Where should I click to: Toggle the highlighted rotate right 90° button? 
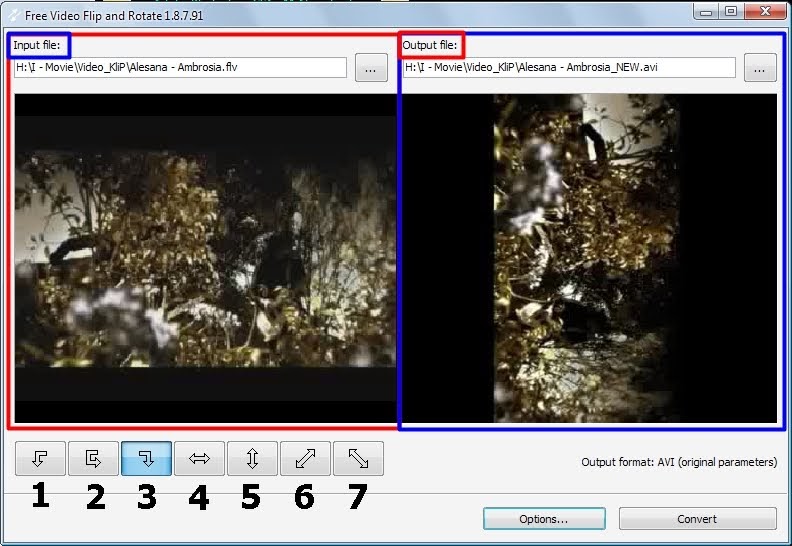[146, 459]
